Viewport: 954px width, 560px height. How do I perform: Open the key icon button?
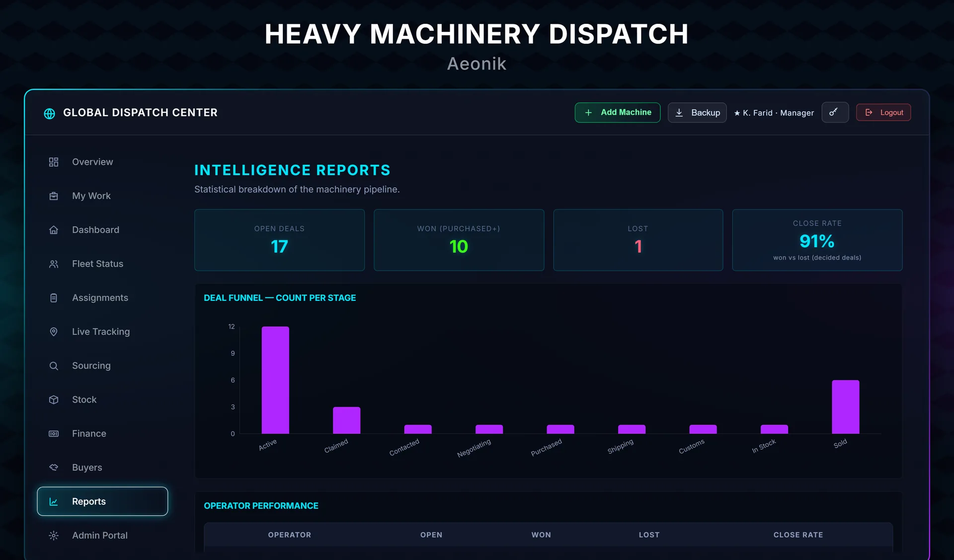(835, 112)
